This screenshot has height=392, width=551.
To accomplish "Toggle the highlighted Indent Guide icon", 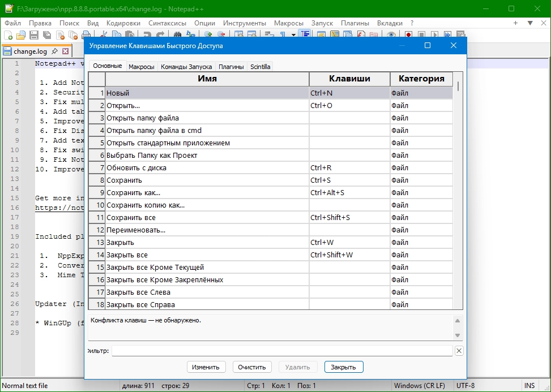I will [x=305, y=34].
